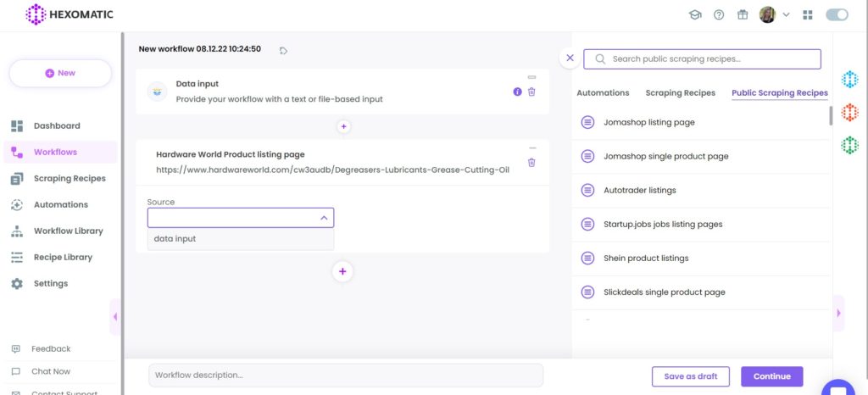
Task: Click the recipes list scrollbar
Action: (x=831, y=115)
